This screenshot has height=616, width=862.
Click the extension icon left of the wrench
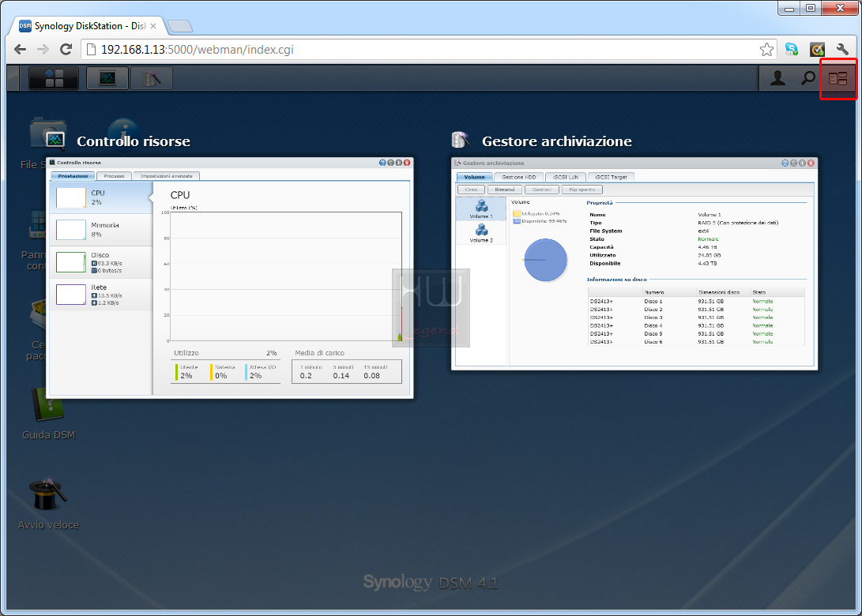817,50
